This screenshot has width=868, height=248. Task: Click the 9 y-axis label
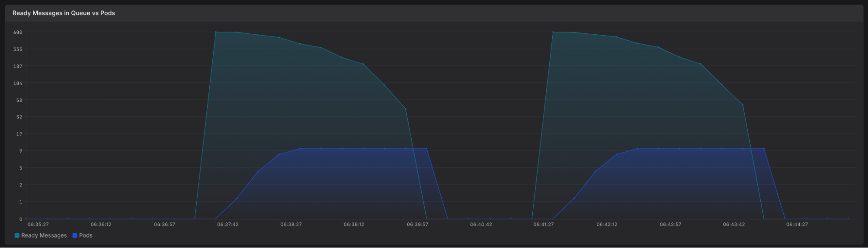click(21, 151)
